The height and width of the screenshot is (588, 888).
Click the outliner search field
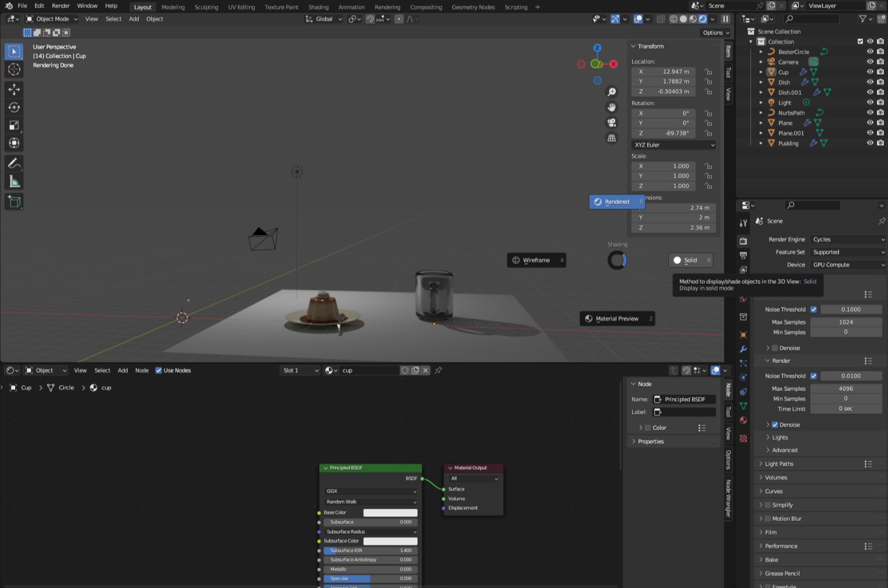[x=811, y=19]
